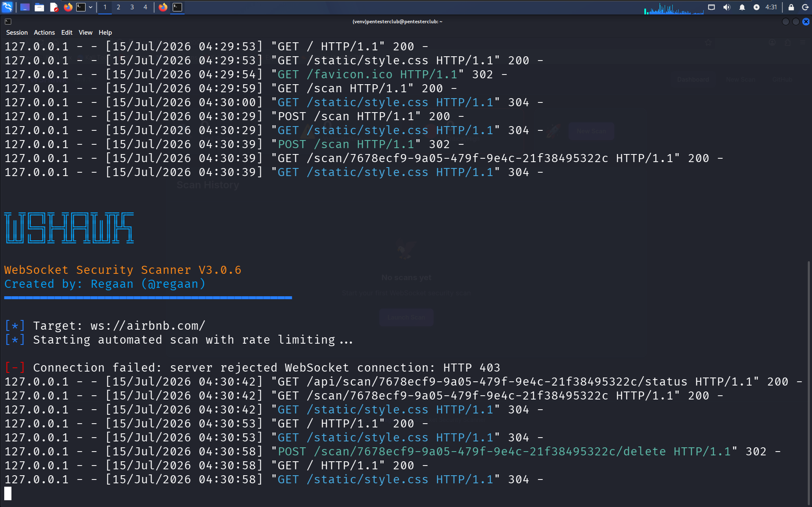Click the 4:31 panel clock
812x507 pixels.
coord(771,7)
